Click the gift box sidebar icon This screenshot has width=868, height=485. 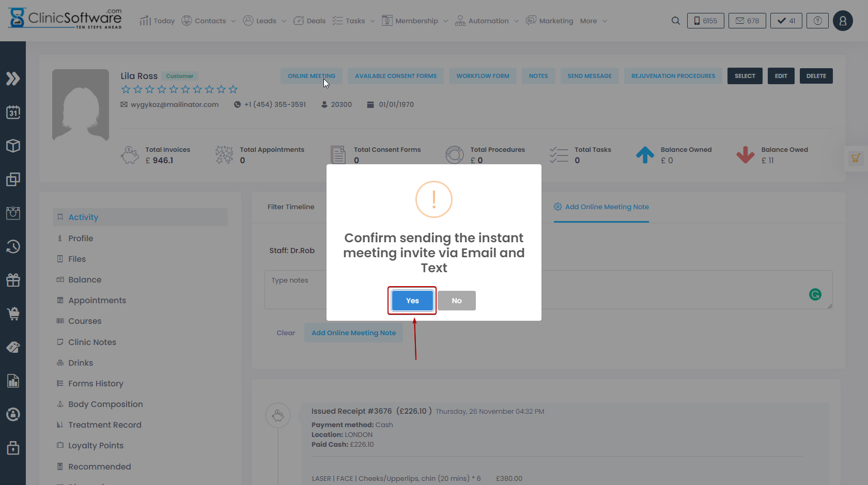[x=13, y=280]
